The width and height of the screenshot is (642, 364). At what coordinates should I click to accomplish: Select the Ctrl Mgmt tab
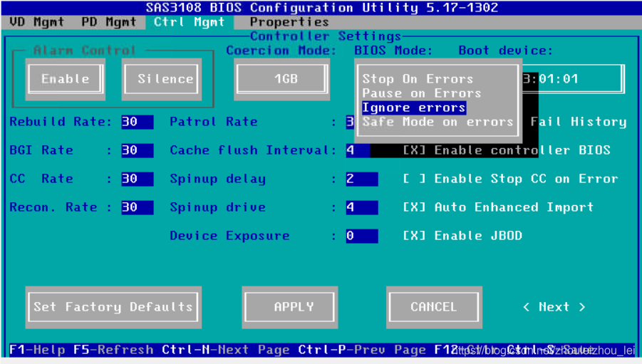pyautogui.click(x=189, y=21)
